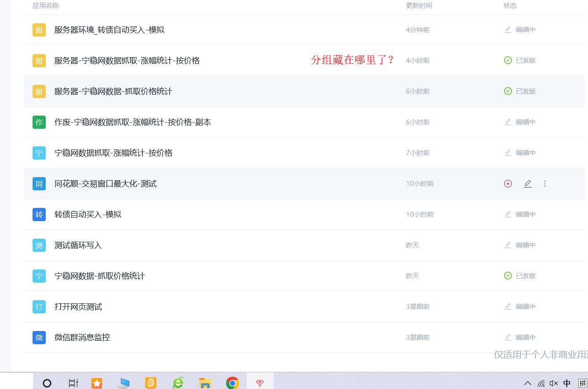
Task: Open the 转债自动买入-模拟 app
Action: click(x=88, y=214)
